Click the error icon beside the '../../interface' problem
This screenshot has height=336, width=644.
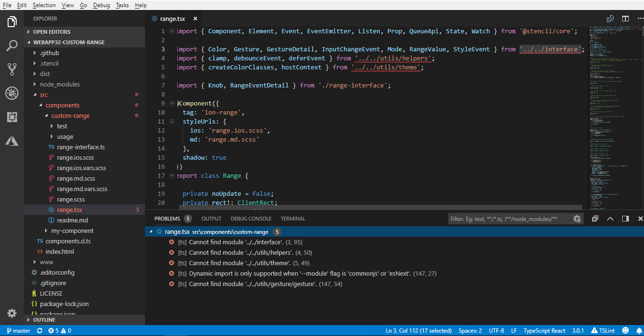pyautogui.click(x=172, y=242)
